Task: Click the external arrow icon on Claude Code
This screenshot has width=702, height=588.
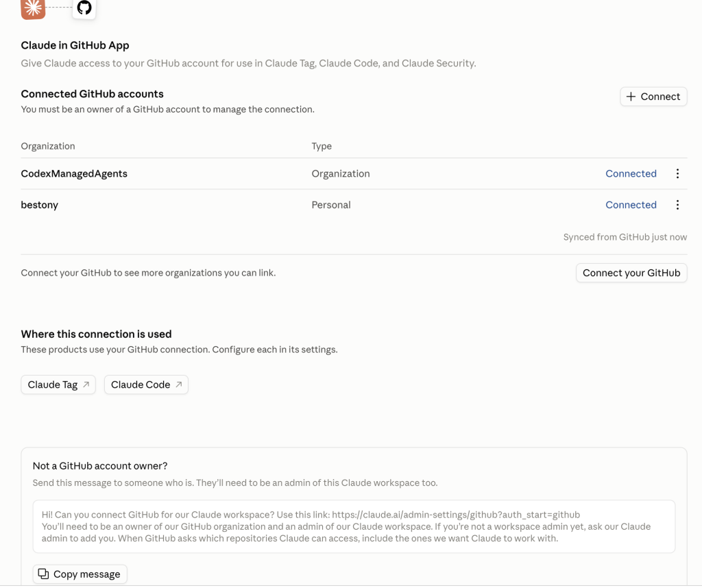Action: coord(179,384)
